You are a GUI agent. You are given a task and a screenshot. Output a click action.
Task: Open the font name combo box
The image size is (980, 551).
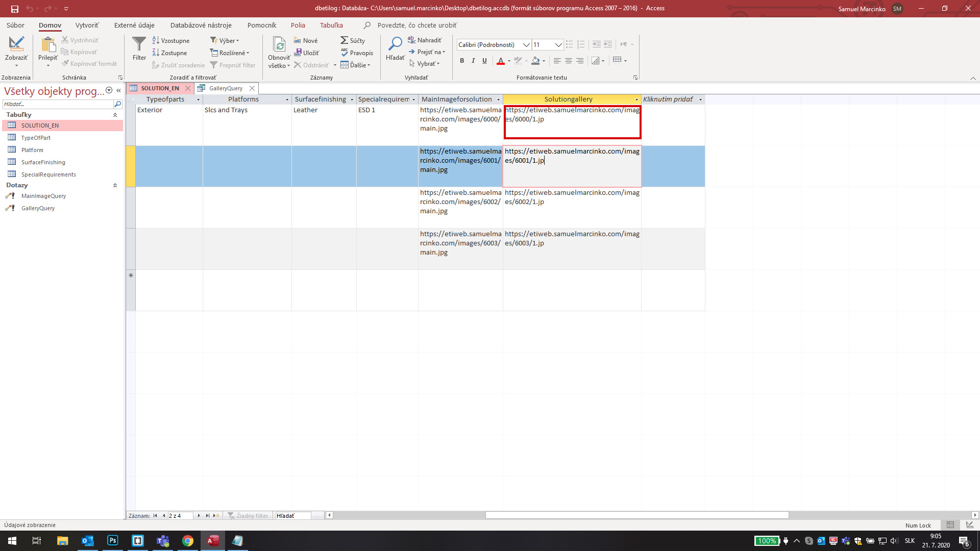(494, 45)
